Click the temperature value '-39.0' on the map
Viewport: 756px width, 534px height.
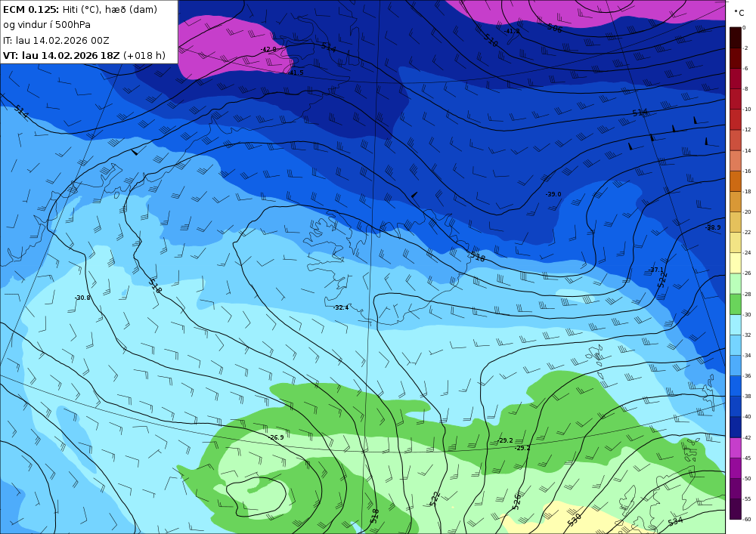click(x=553, y=195)
